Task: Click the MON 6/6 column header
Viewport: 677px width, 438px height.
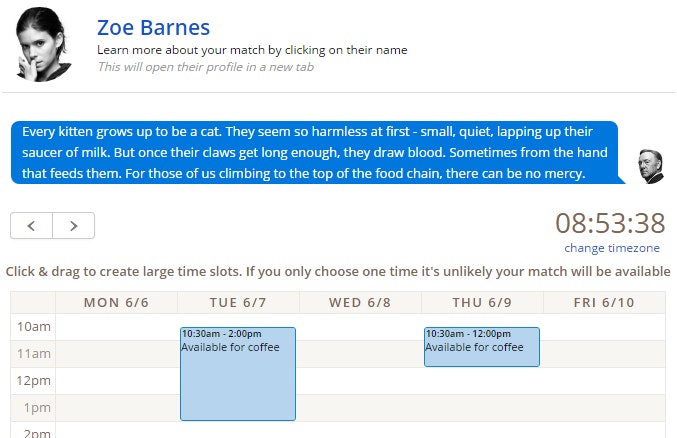Action: coord(116,303)
